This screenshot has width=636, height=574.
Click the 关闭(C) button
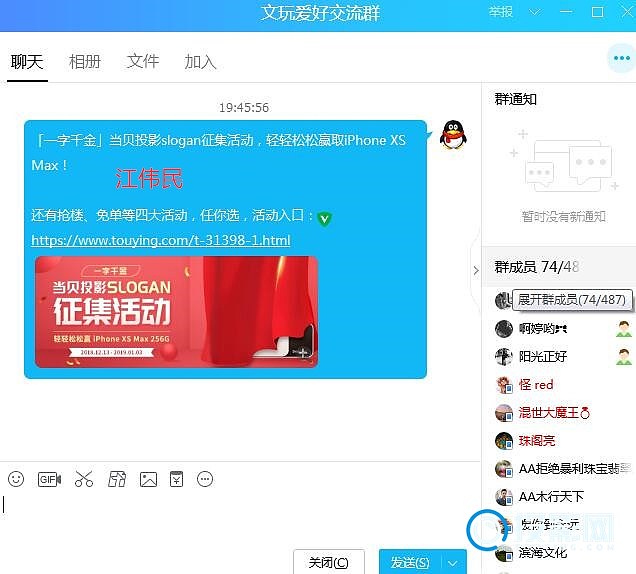point(329,562)
